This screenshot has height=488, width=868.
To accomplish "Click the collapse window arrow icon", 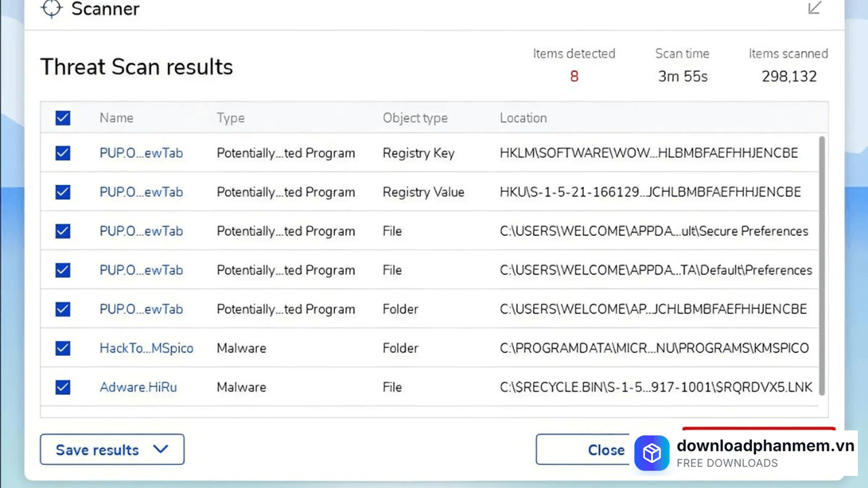I will 814,8.
